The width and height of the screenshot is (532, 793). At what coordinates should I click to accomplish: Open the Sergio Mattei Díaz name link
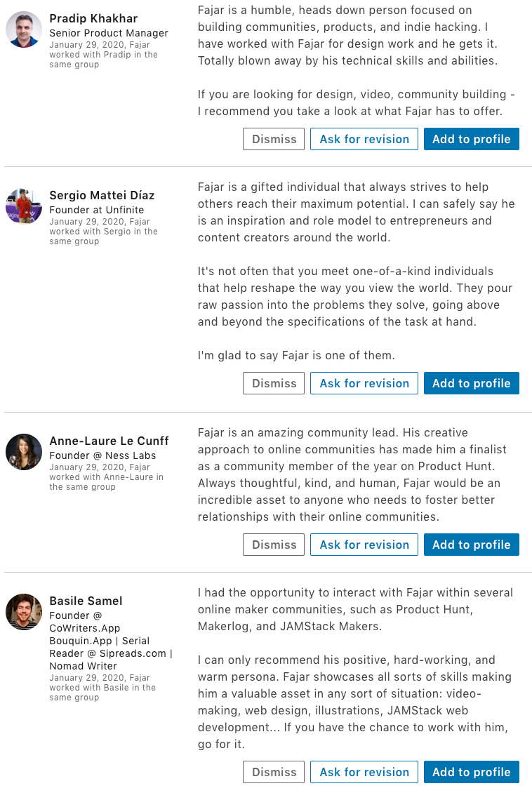pyautogui.click(x=102, y=195)
